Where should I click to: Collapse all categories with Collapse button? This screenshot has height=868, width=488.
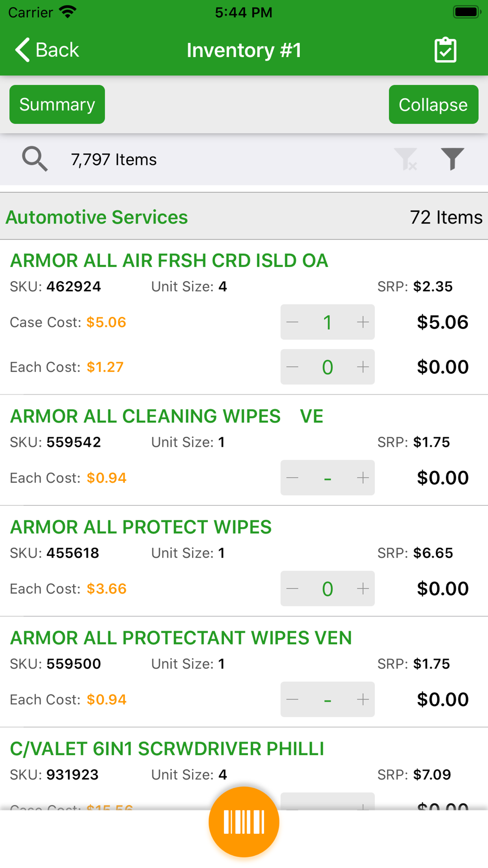(x=433, y=104)
